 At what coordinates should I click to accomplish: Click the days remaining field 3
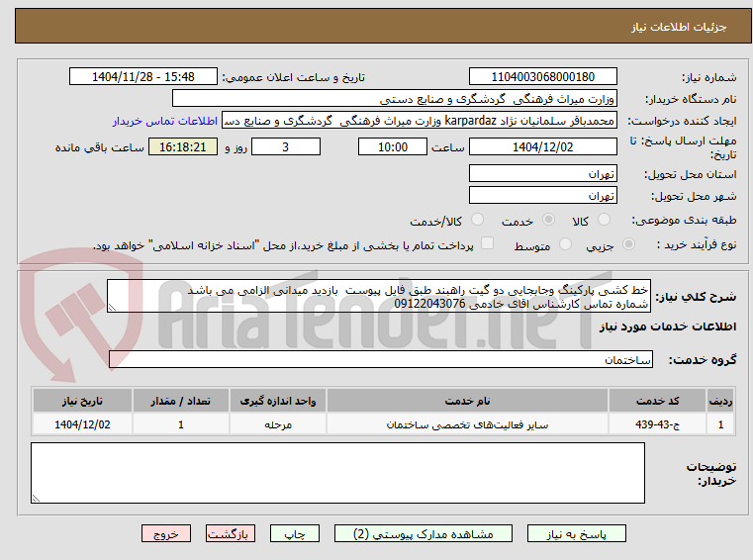tap(286, 147)
